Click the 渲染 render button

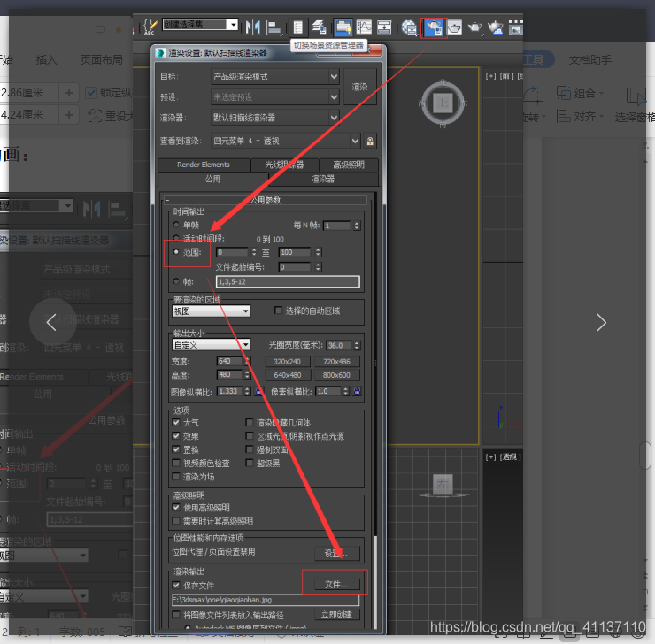tap(359, 87)
